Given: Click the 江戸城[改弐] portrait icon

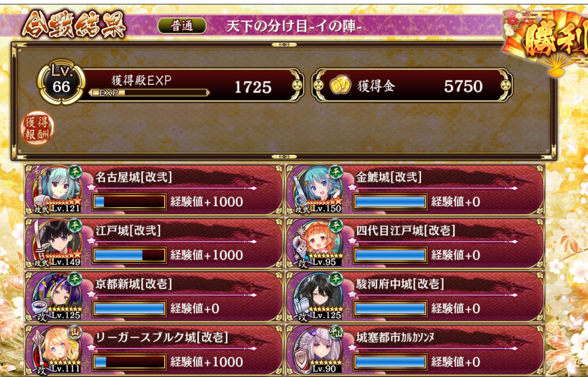Looking at the screenshot, I should (x=57, y=243).
